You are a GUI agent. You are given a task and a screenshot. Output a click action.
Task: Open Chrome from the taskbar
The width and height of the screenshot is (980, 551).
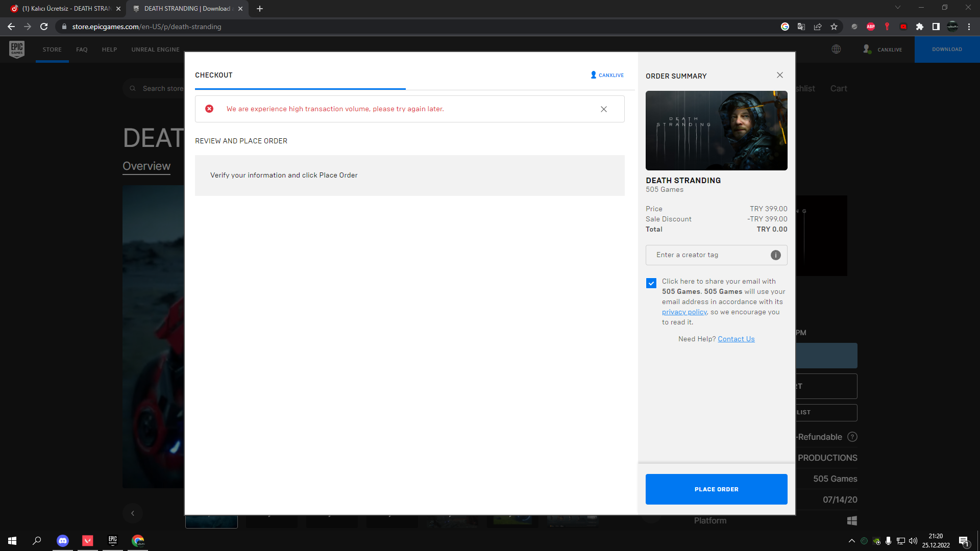click(x=138, y=541)
